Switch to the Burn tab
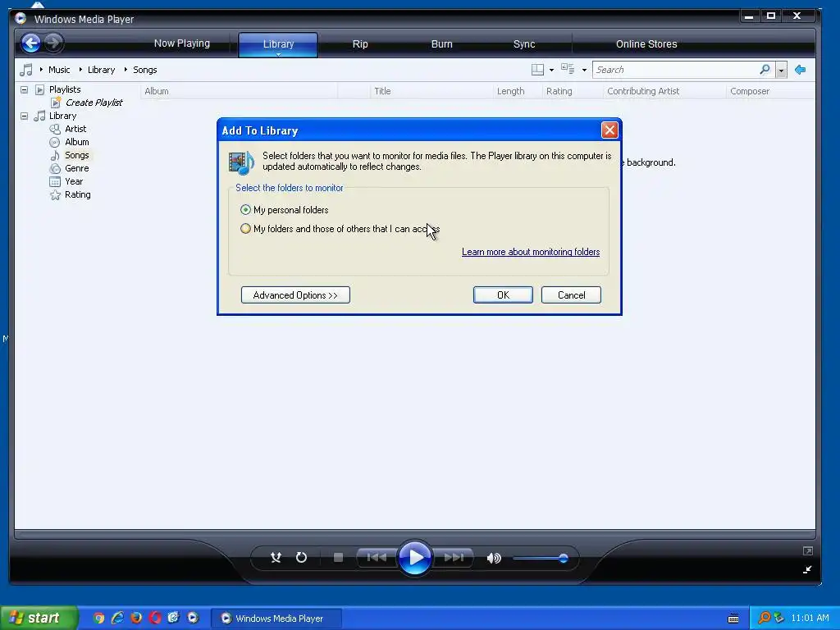The width and height of the screenshot is (840, 630). [442, 44]
